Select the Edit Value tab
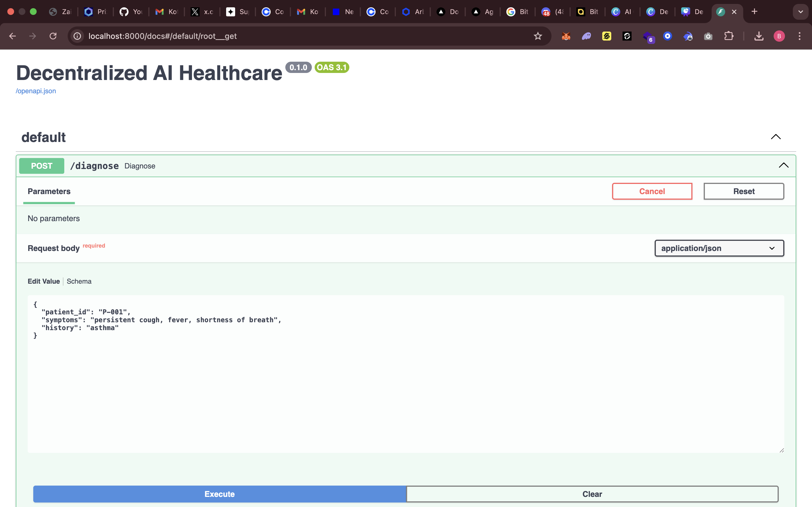Screen dimensions: 812x507 [44, 281]
